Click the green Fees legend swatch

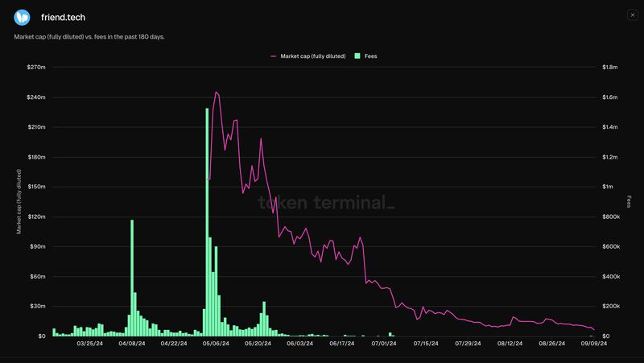click(357, 56)
